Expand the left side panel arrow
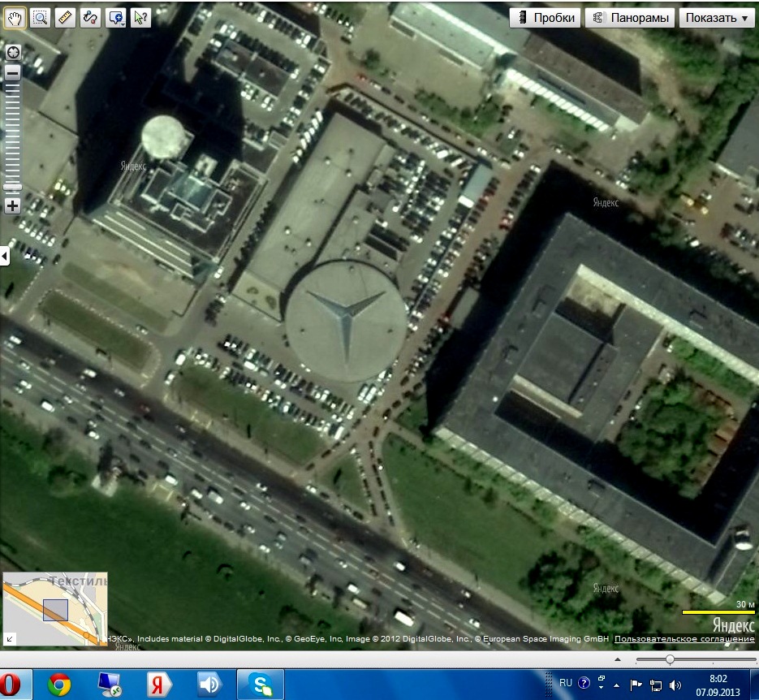759x700 pixels. (x=4, y=256)
